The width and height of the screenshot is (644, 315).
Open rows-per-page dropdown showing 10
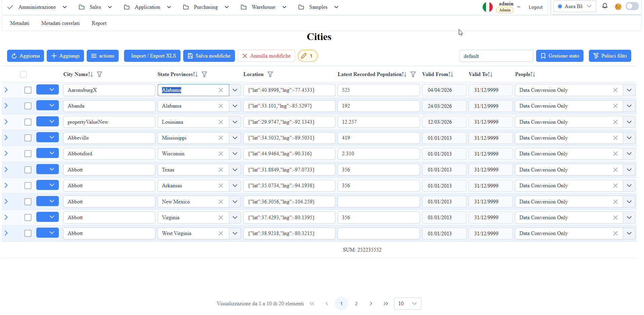pos(407,304)
